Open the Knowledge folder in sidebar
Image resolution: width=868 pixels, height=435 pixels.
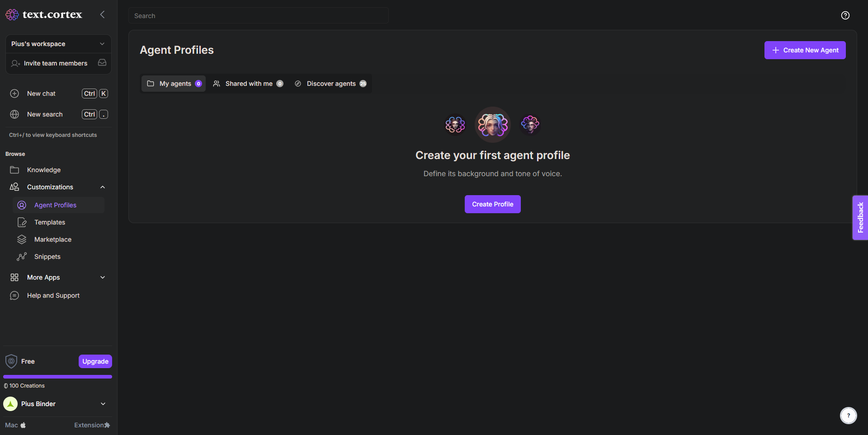[x=43, y=170]
